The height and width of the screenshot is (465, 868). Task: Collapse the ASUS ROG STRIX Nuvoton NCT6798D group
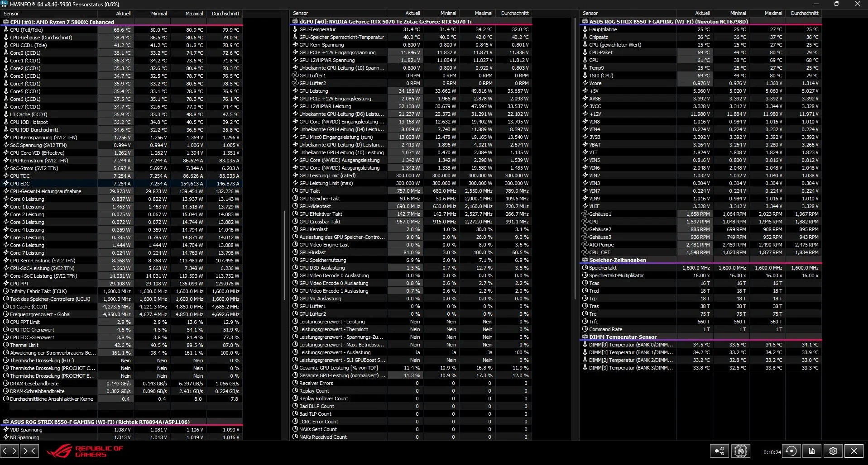[x=585, y=21]
